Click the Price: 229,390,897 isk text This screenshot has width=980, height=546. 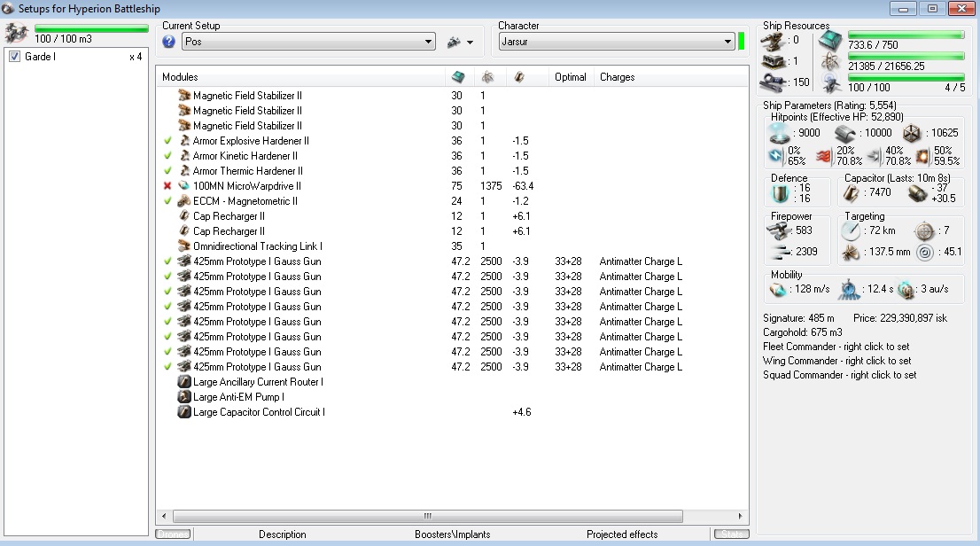pyautogui.click(x=900, y=318)
